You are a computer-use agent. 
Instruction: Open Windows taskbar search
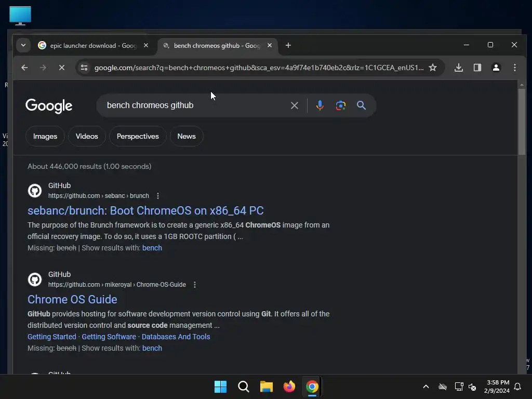click(x=243, y=387)
